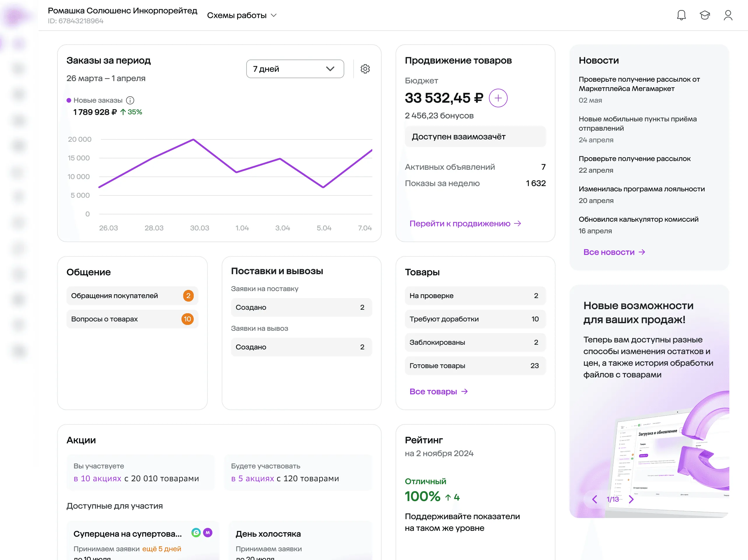The image size is (748, 560).
Task: Open the в 10 акциях link
Action: point(97,479)
